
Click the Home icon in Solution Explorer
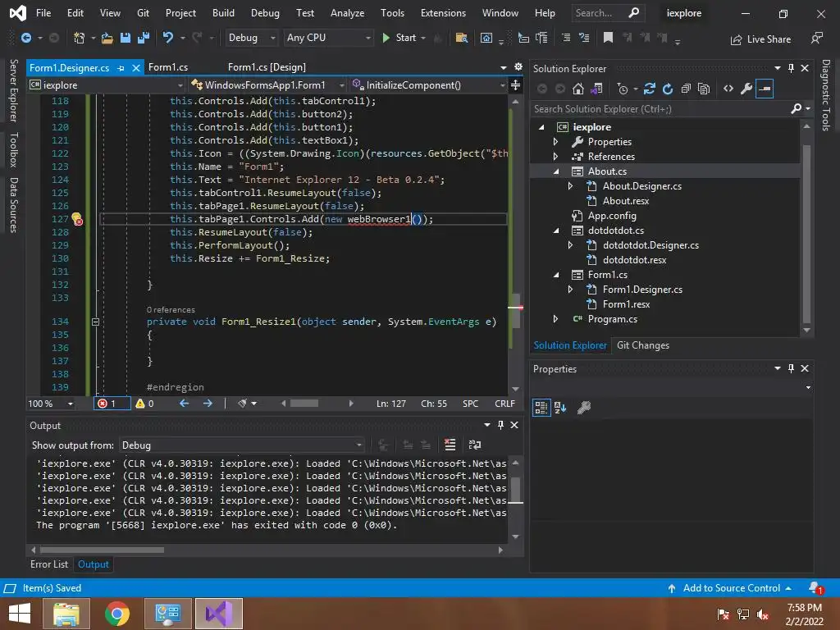tap(578, 89)
